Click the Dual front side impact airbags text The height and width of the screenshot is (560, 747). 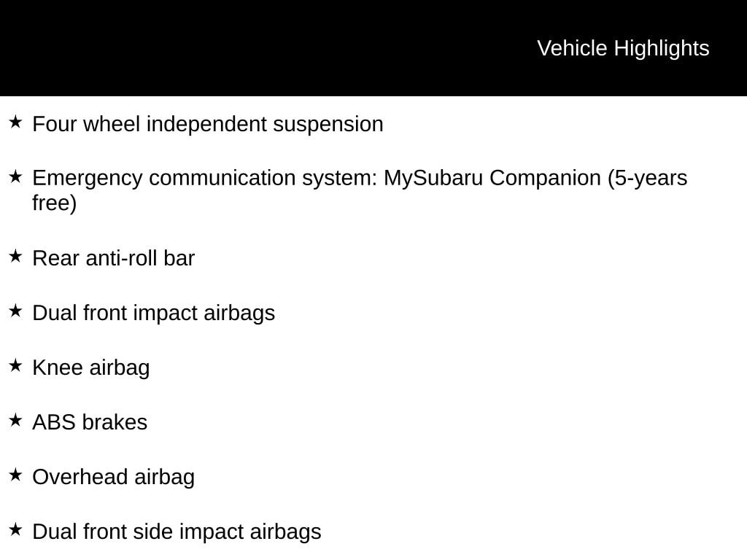point(177,532)
